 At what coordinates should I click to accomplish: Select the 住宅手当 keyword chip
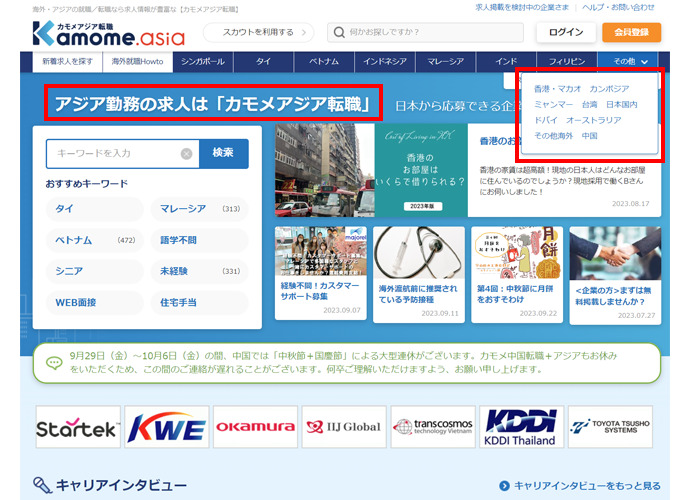[200, 303]
